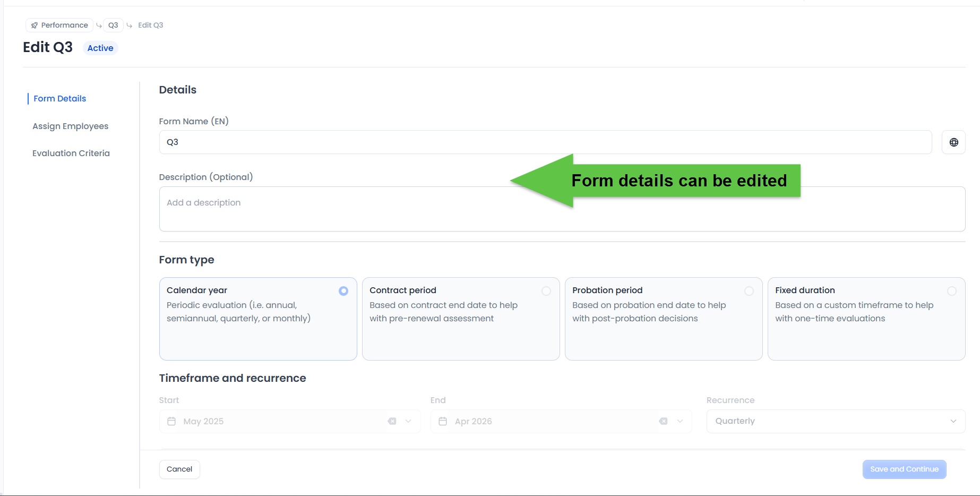Click the Cancel button
980x496 pixels.
[179, 469]
